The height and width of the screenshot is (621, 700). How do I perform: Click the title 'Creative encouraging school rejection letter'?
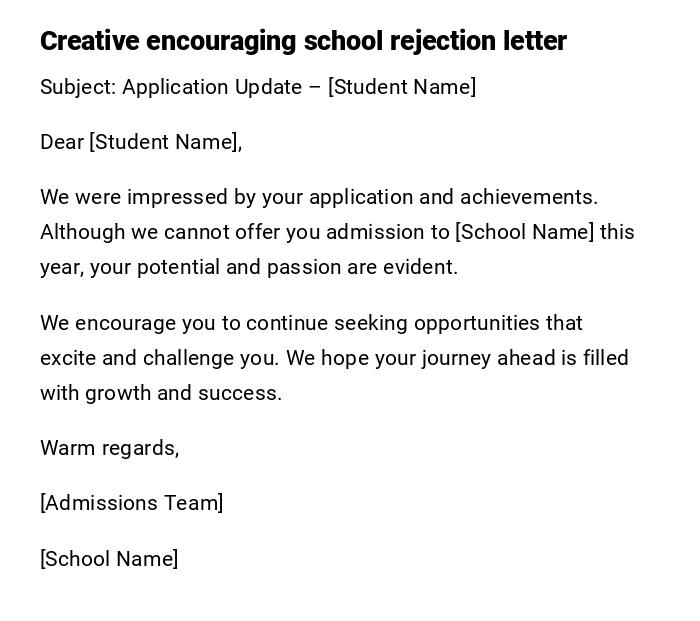click(x=303, y=41)
